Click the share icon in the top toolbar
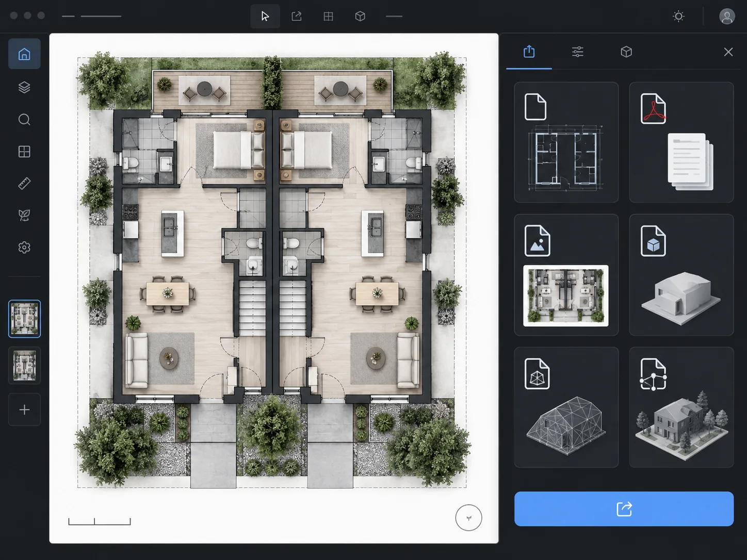Screen dimensions: 747x560 click(297, 17)
